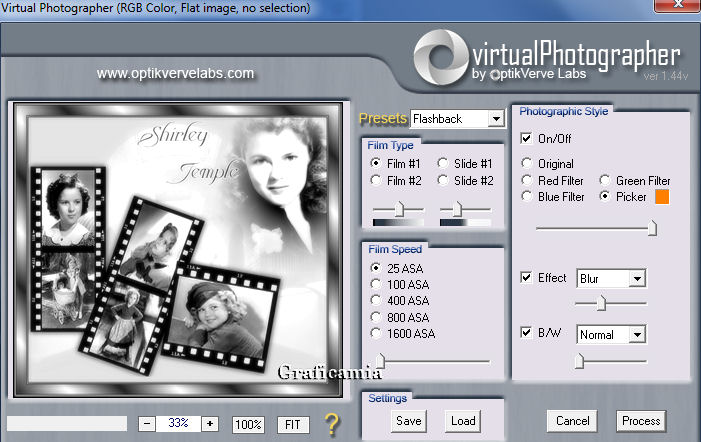The width and height of the screenshot is (701, 442).
Task: Click the orange Picker color swatch
Action: (662, 197)
